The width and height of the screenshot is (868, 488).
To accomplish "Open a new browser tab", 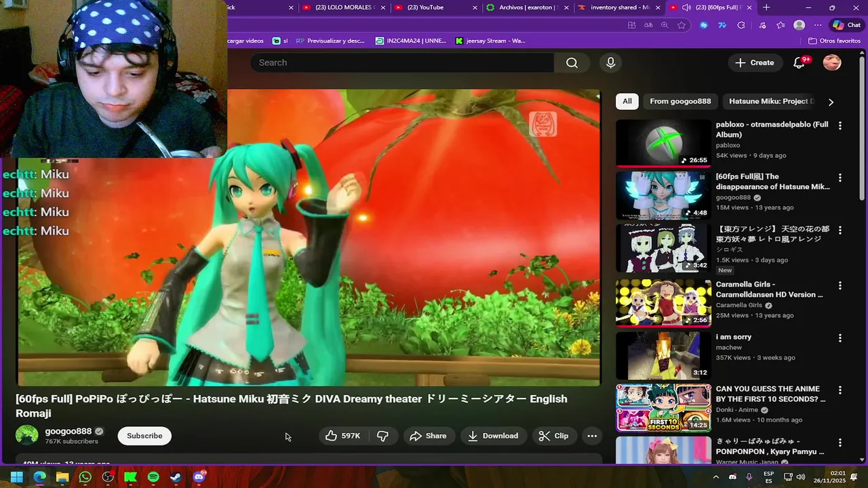I will pyautogui.click(x=766, y=7).
